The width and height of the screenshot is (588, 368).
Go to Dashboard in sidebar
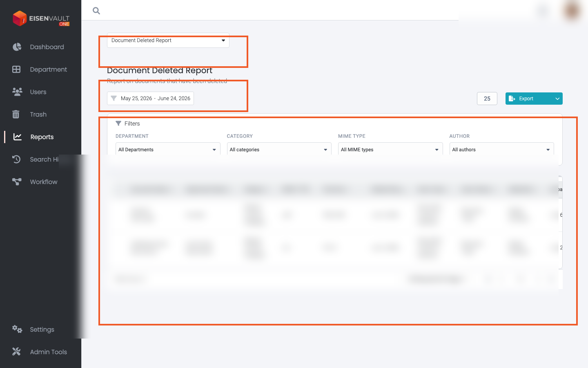tap(47, 47)
